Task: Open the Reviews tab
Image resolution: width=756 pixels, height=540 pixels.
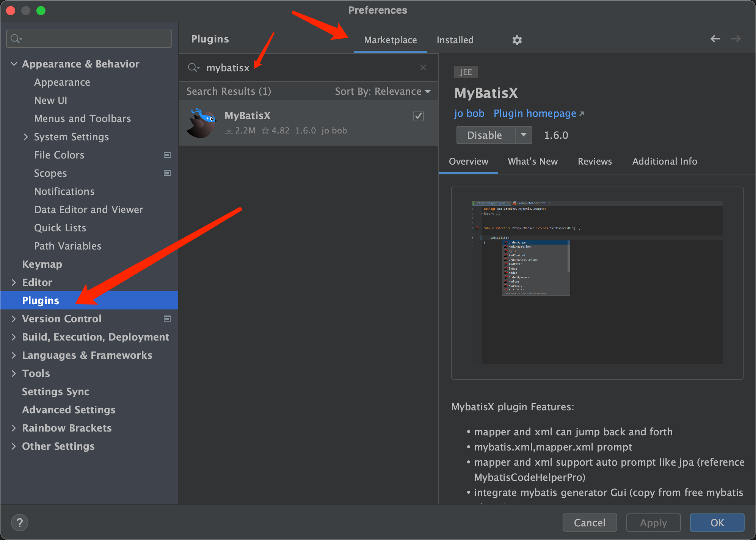Action: coord(594,161)
